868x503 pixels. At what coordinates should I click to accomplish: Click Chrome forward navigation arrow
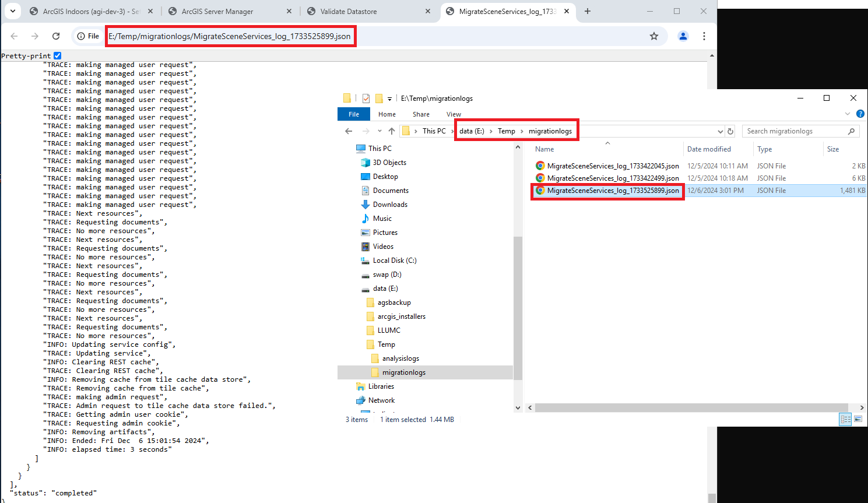pos(35,36)
